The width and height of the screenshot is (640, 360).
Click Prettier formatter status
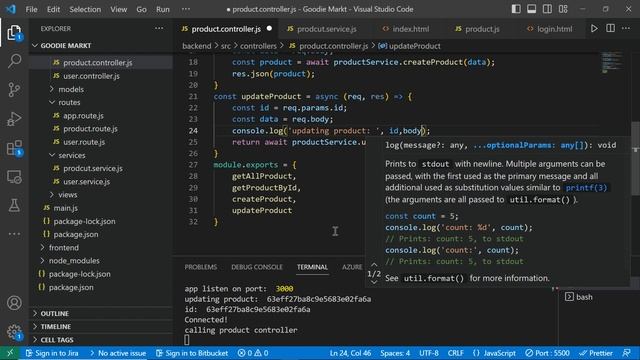(596, 353)
